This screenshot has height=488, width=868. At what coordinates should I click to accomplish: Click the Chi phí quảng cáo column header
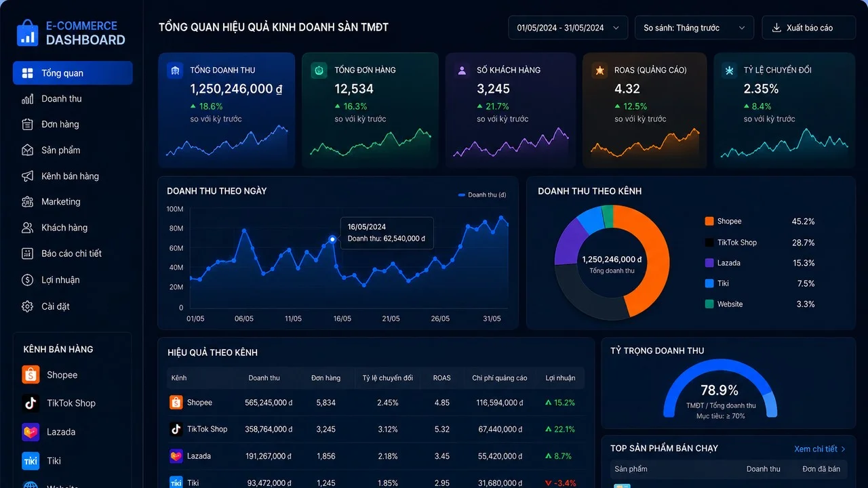pos(500,378)
